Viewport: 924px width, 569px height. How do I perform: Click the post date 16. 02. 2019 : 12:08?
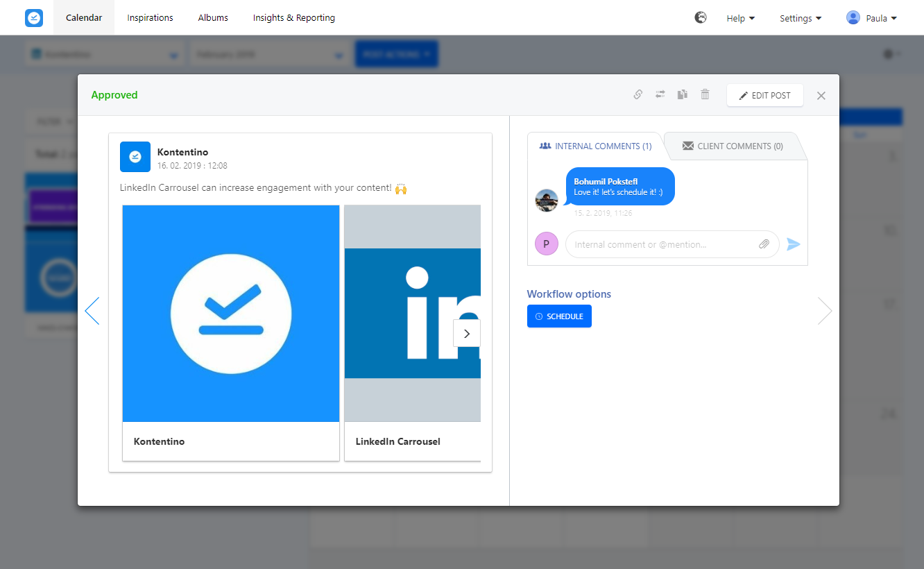[192, 166]
